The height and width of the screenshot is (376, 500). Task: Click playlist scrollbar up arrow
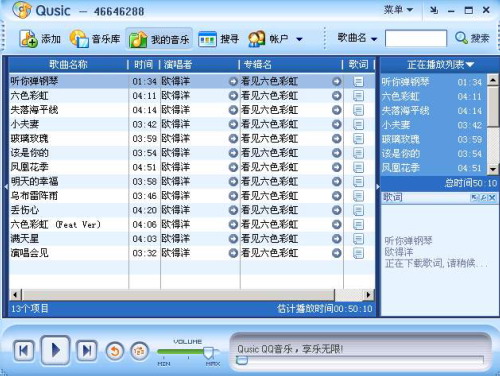click(x=493, y=80)
